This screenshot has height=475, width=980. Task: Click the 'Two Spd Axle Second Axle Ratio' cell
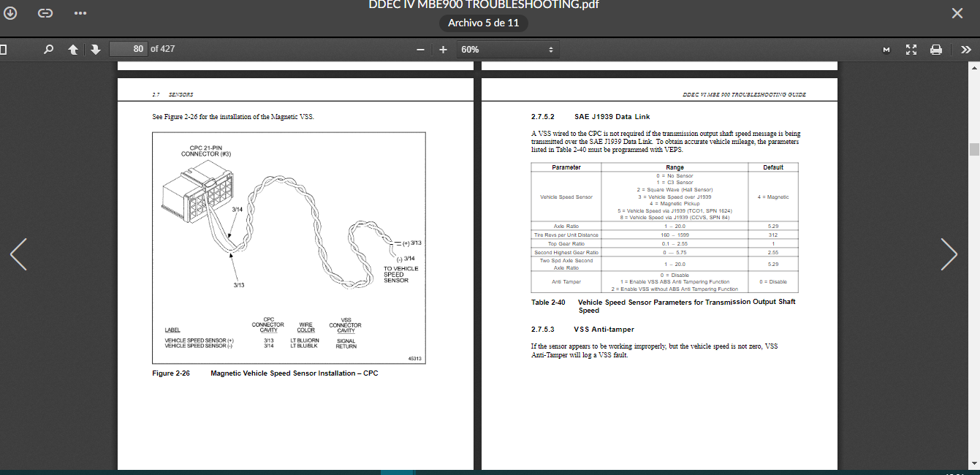point(566,264)
